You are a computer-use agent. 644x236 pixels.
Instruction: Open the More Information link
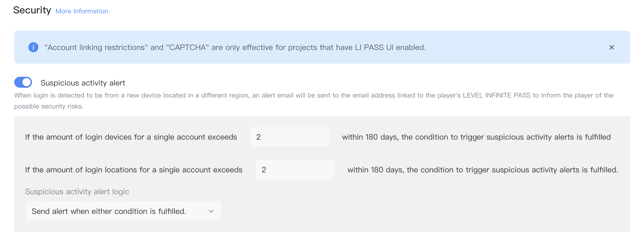82,11
